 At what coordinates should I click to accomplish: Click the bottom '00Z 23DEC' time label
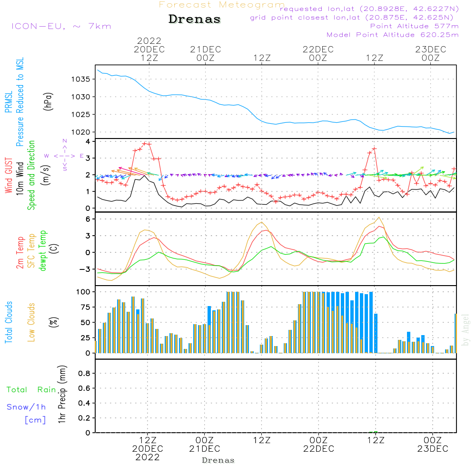(433, 445)
